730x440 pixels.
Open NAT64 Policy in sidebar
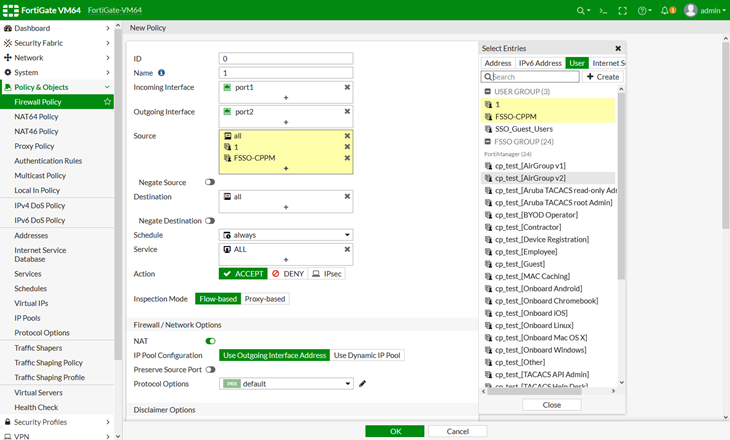click(x=36, y=116)
